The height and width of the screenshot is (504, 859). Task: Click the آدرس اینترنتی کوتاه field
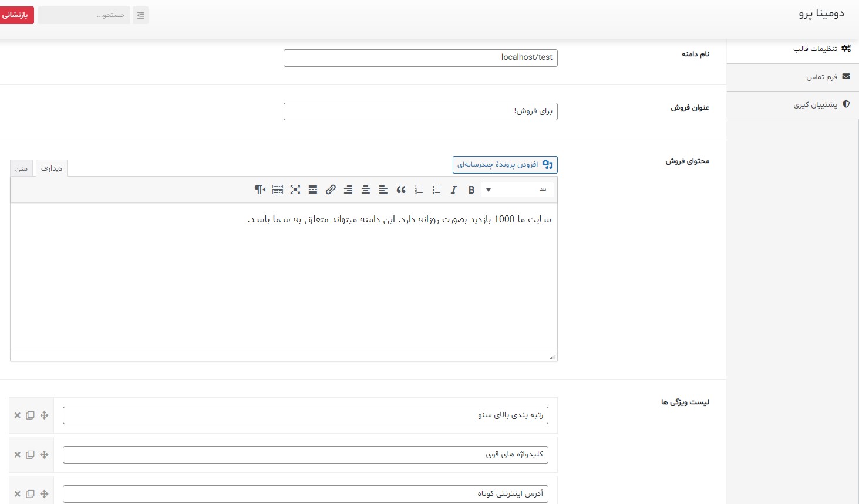point(305,494)
